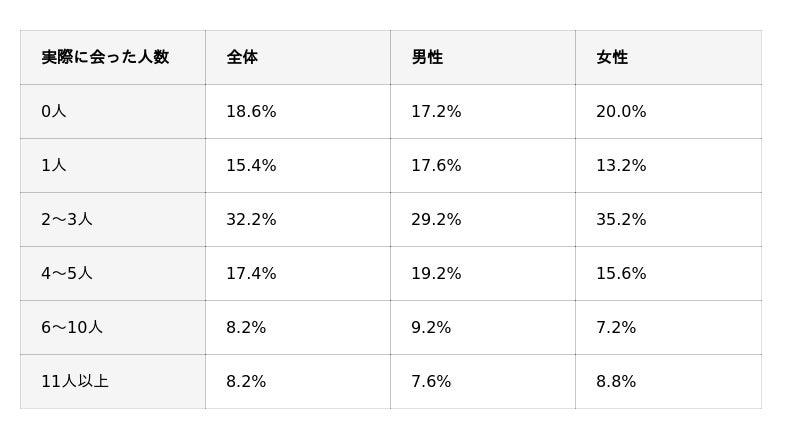
Task: Click the 8.8% cell in 女性 column
Action: [x=668, y=382]
